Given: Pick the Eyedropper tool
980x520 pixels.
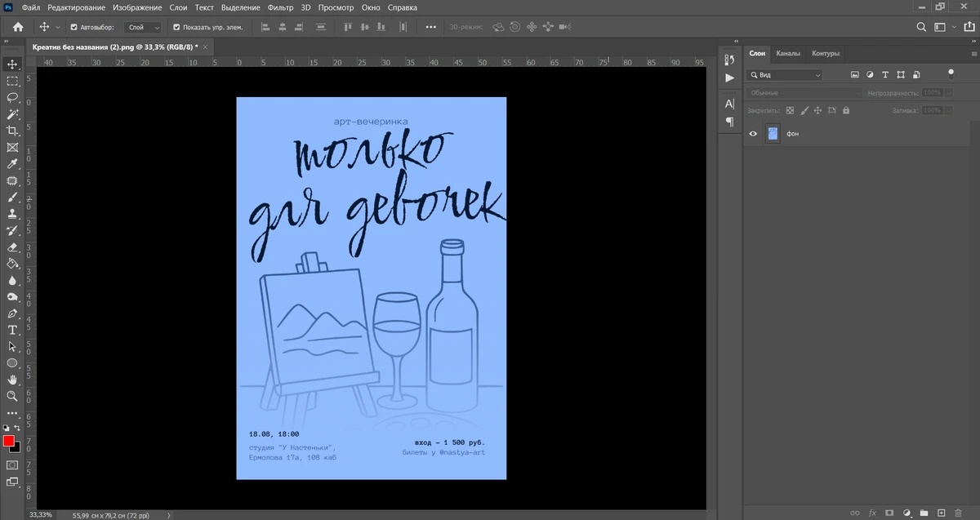Looking at the screenshot, I should tap(12, 164).
